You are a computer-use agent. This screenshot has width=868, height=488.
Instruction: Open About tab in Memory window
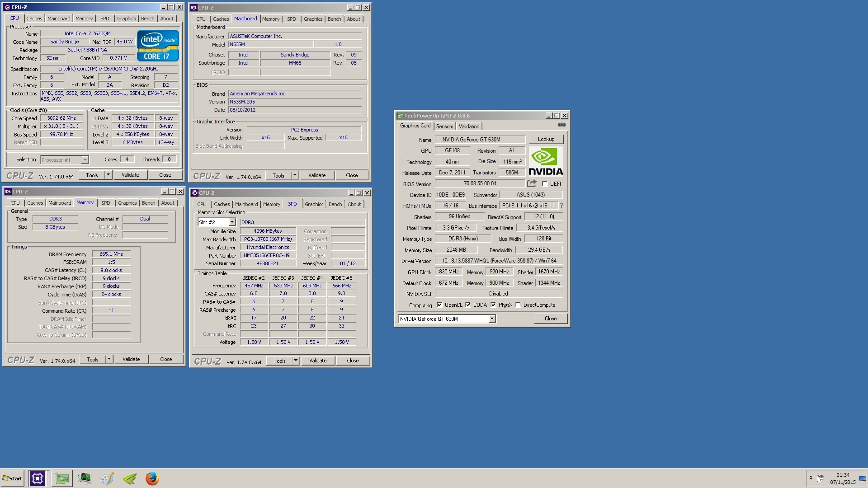point(168,203)
